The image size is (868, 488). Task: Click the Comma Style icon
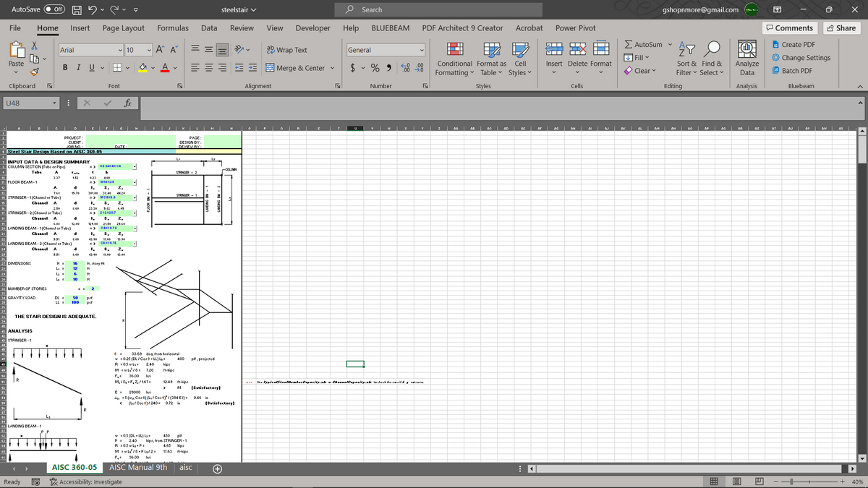pos(390,68)
